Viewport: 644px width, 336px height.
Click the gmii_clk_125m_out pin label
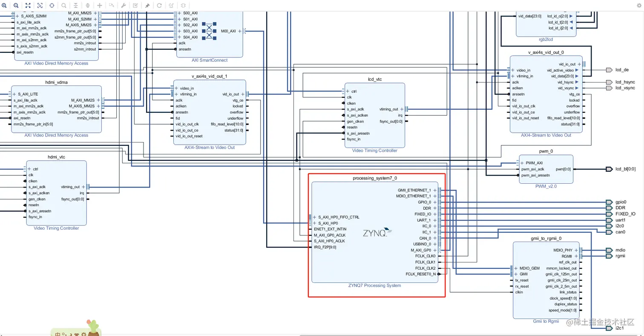pyautogui.click(x=561, y=274)
